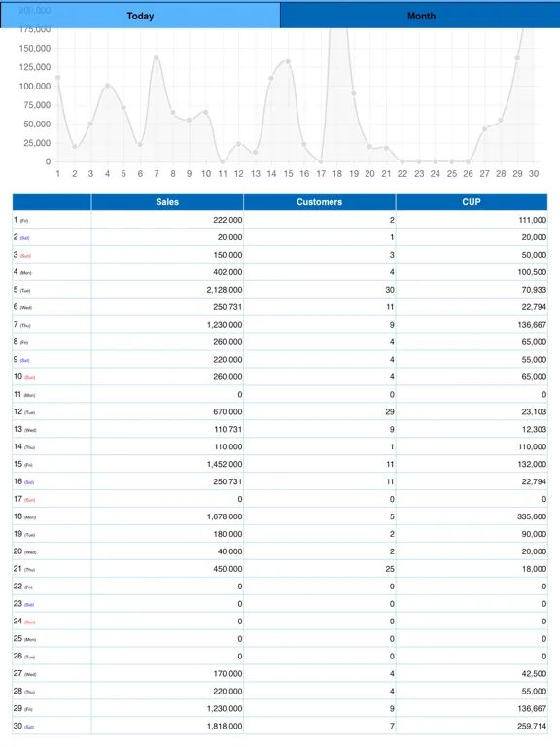560x747 pixels.
Task: Click sales value 40,000 on day 20
Action: click(229, 551)
